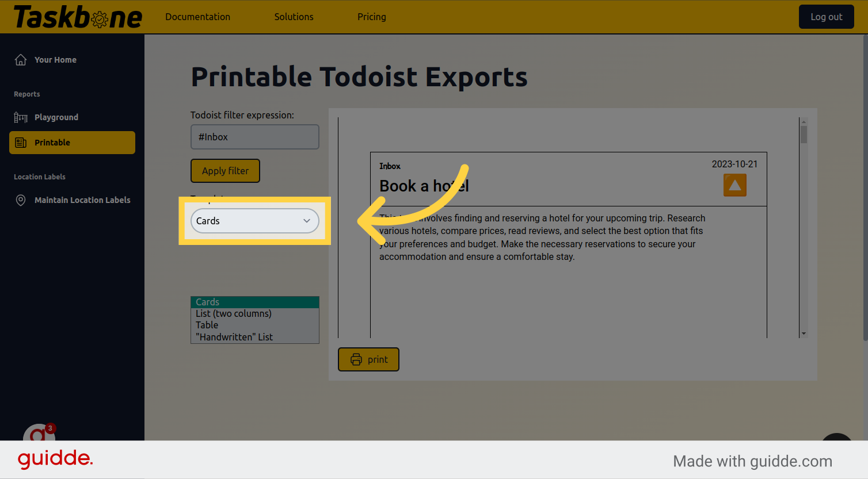Click the Todoist filter expression label
Image resolution: width=868 pixels, height=479 pixels.
click(x=242, y=115)
